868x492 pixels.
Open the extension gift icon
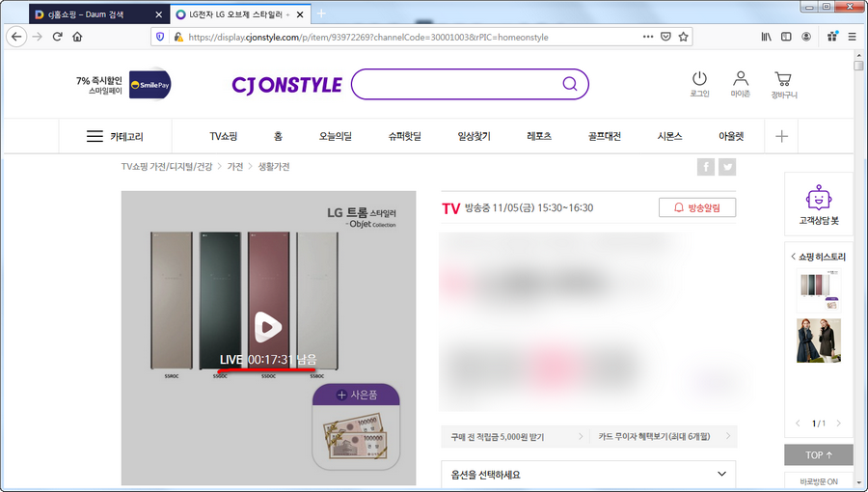click(832, 37)
